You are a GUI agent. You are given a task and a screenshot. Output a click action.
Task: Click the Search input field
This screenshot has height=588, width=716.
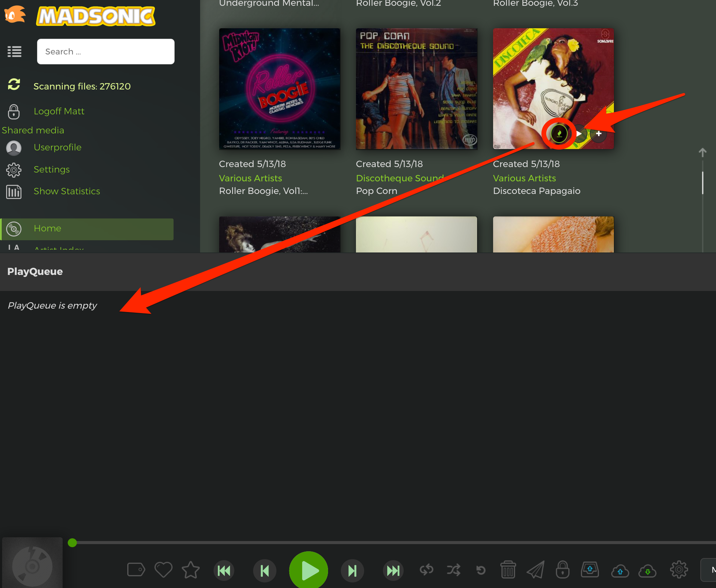point(106,51)
